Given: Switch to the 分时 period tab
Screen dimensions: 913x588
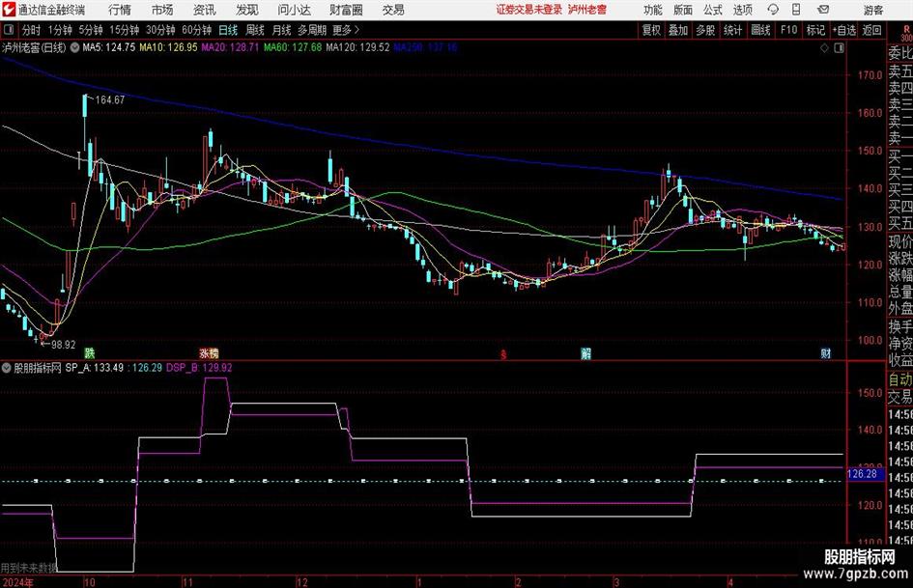Looking at the screenshot, I should tap(32, 30).
